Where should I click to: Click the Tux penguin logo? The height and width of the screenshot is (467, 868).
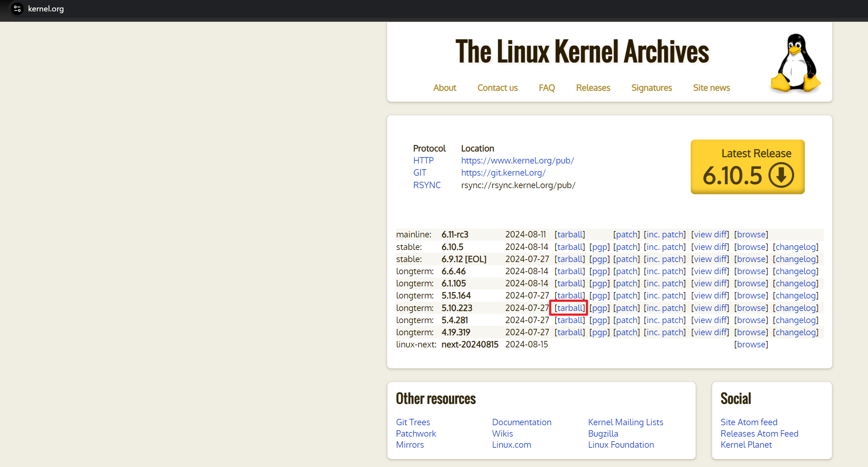[796, 63]
